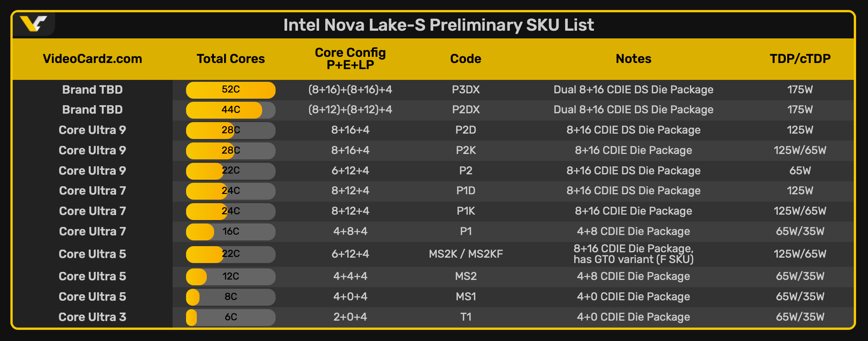Click the TDP/cTDP column header

pos(800,59)
